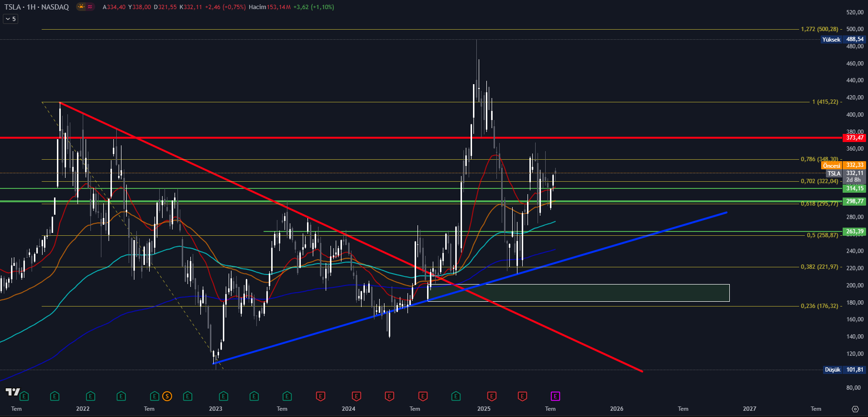
Task: Click the A334,40 open value in the header
Action: (x=114, y=7)
